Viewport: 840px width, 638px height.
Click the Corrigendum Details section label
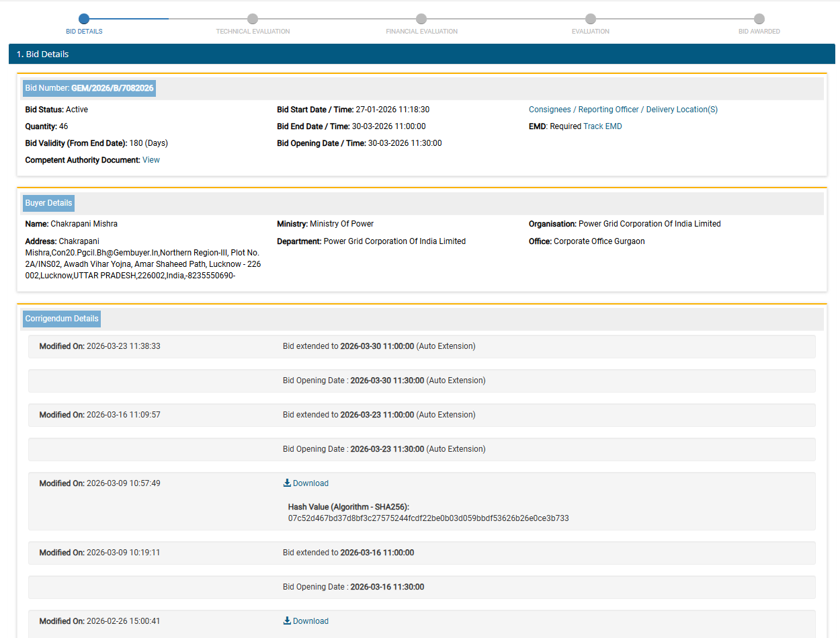click(x=62, y=319)
